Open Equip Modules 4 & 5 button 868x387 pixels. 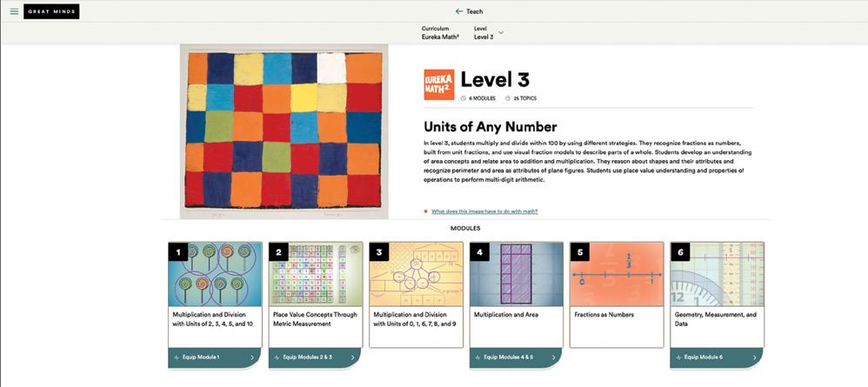[x=516, y=357]
